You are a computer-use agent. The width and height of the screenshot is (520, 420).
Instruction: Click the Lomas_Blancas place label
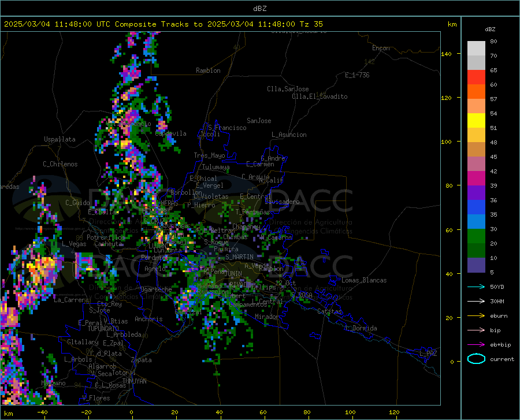pyautogui.click(x=364, y=280)
